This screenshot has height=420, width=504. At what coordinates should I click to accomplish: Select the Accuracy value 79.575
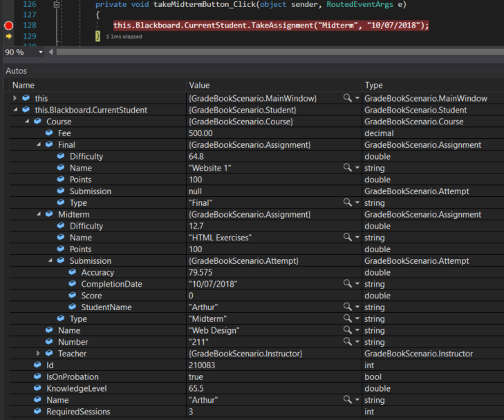(200, 272)
